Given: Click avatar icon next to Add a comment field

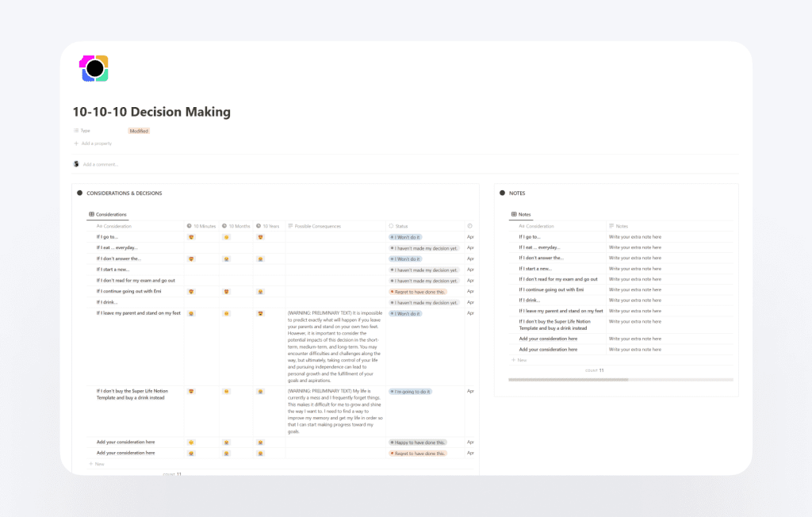Looking at the screenshot, I should [75, 163].
